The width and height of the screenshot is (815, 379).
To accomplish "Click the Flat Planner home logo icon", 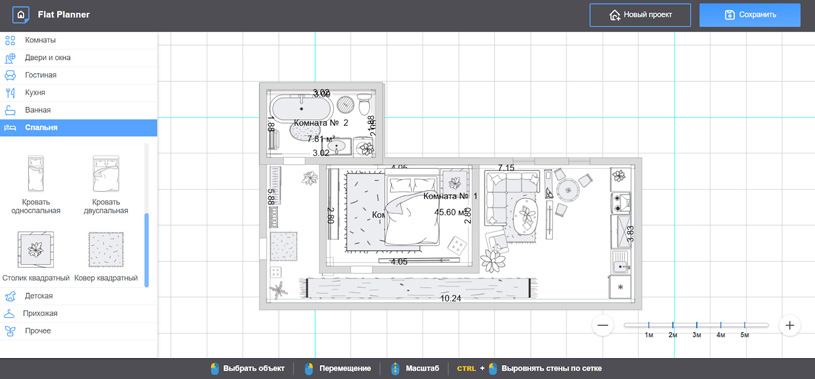I will click(x=20, y=15).
